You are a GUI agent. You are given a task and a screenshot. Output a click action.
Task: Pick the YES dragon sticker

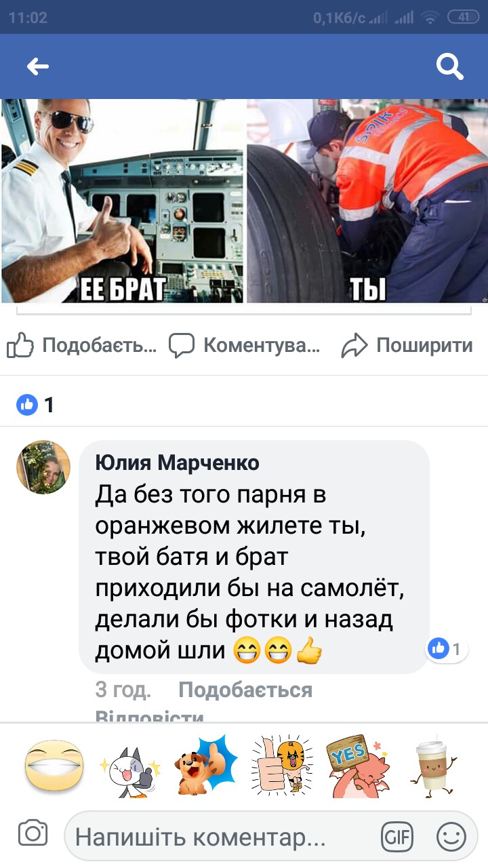tap(357, 766)
